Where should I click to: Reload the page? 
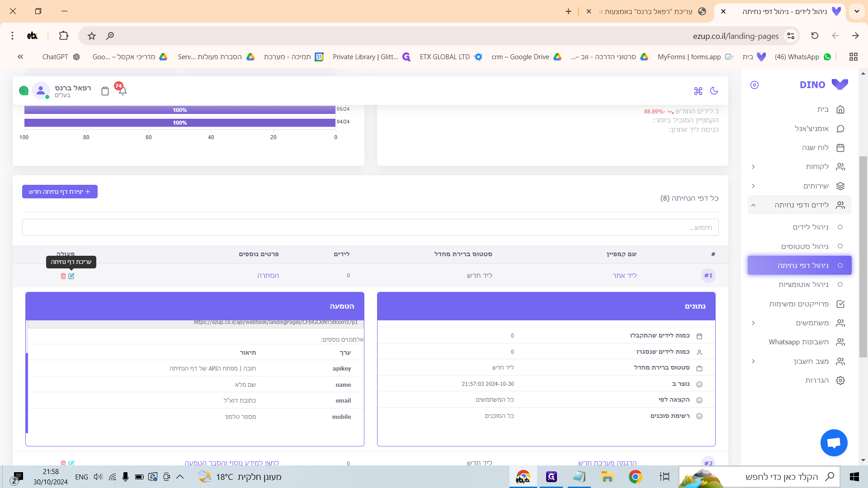click(x=815, y=36)
